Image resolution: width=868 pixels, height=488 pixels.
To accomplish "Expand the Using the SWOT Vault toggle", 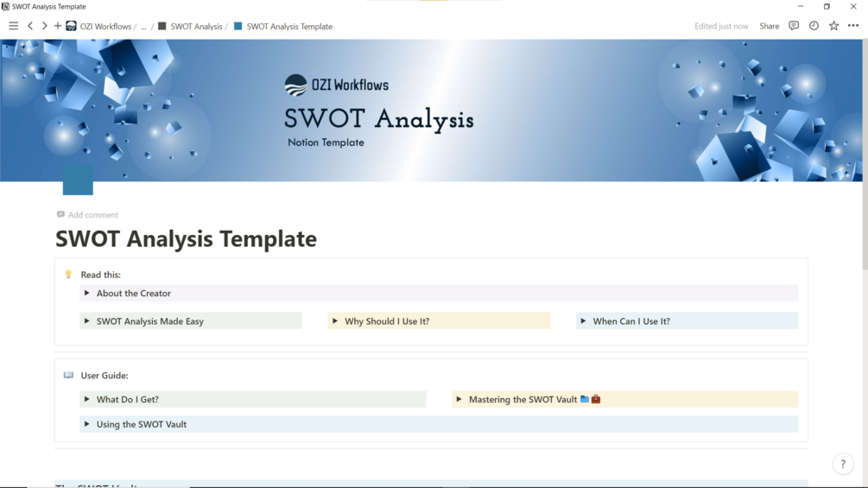I will 87,424.
